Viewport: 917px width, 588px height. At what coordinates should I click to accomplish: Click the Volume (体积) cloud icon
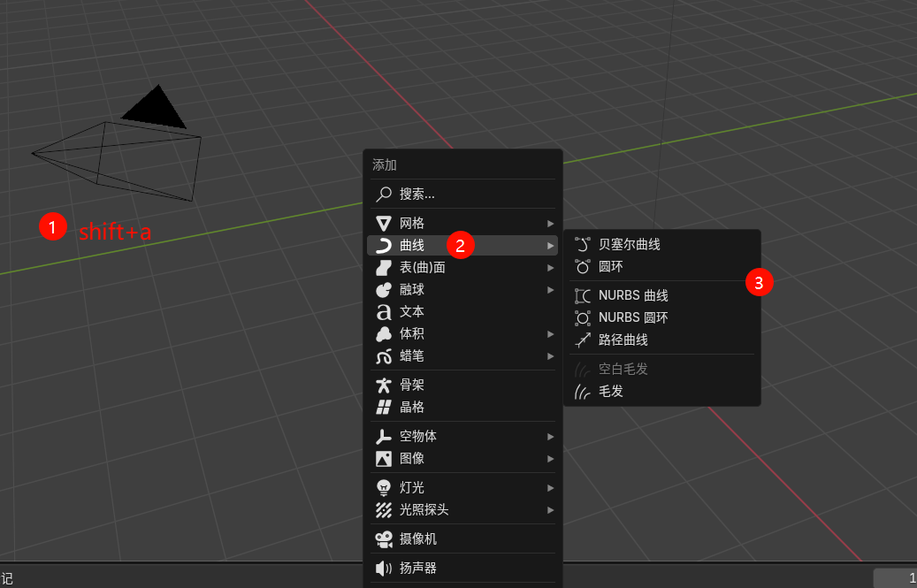click(384, 334)
